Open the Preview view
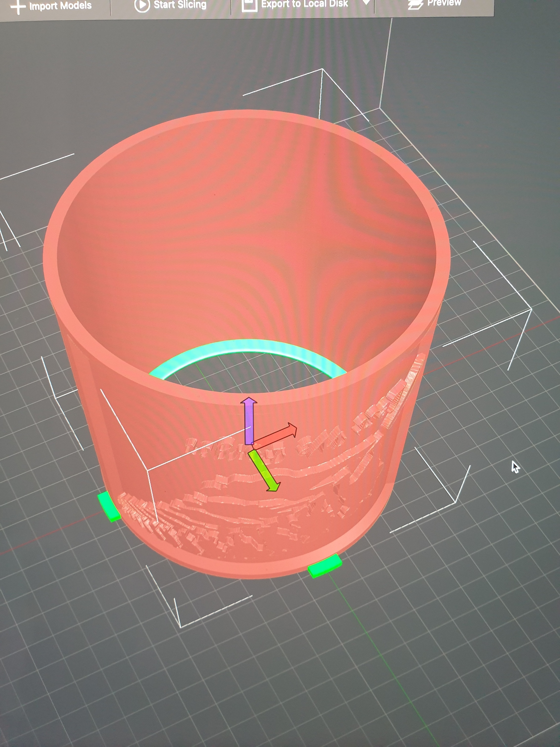 pos(444,3)
